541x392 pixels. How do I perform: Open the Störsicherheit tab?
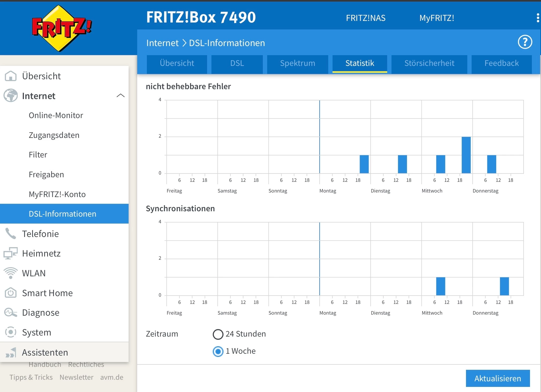[429, 63]
